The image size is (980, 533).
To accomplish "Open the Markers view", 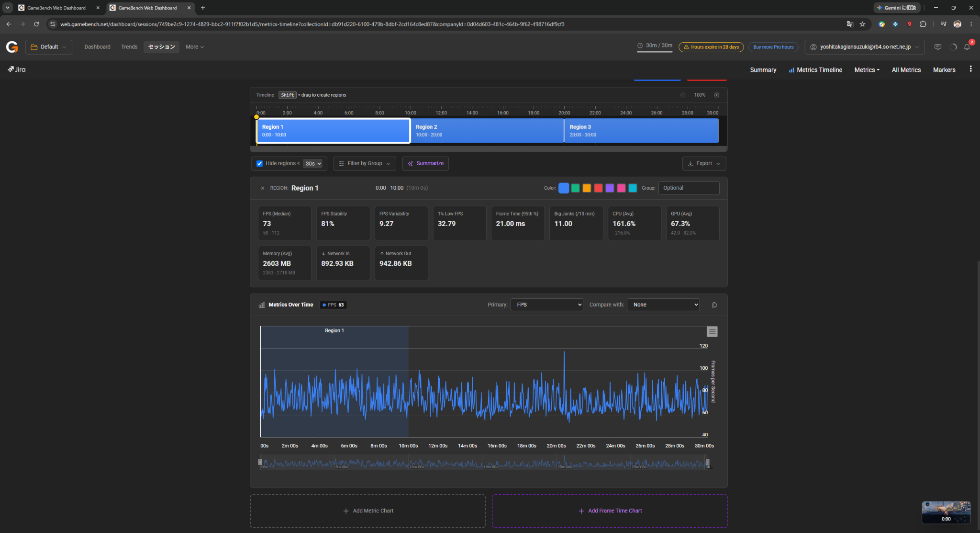I will click(x=944, y=70).
